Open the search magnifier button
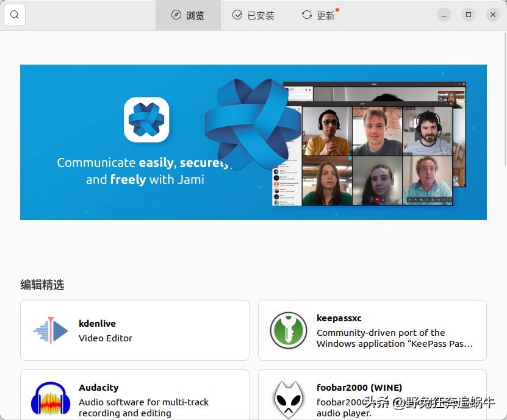507x420 pixels. pyautogui.click(x=15, y=15)
